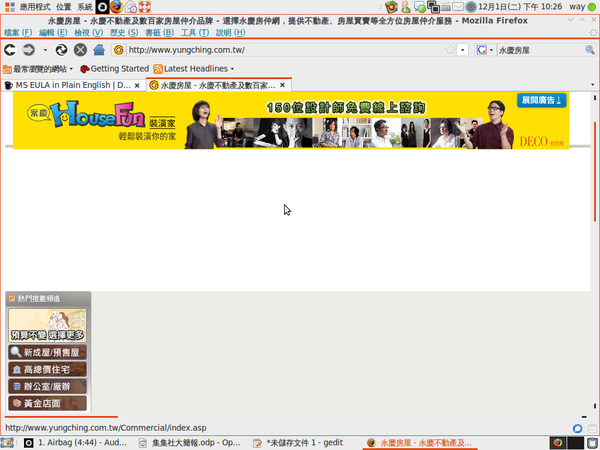Go forward with the forward arrow button
600x450 pixels.
click(x=29, y=50)
